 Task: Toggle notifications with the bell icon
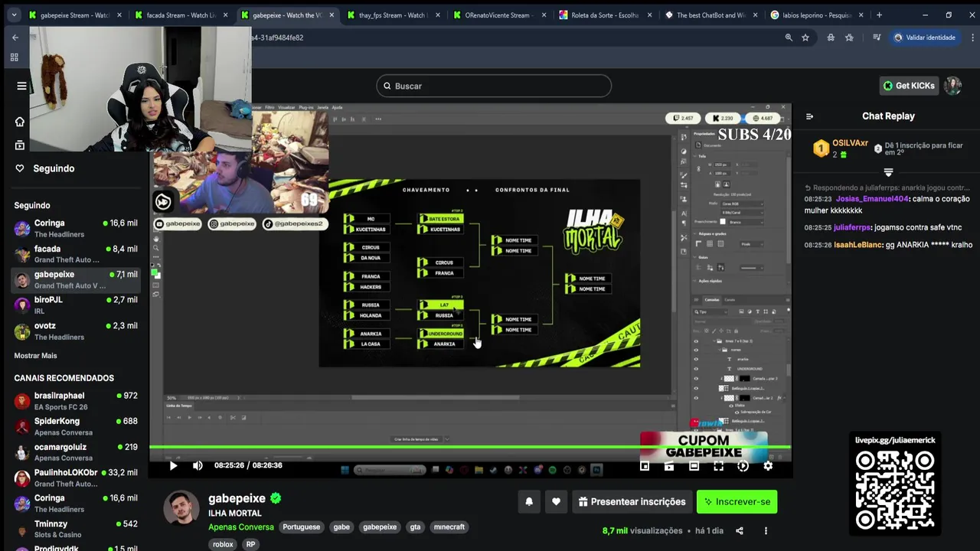tap(529, 502)
